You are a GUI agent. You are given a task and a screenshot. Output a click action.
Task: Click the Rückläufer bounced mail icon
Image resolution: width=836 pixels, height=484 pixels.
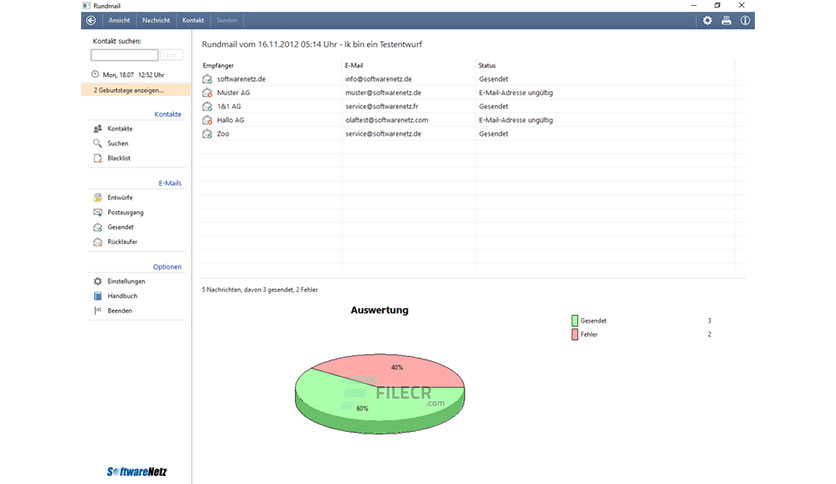[98, 242]
